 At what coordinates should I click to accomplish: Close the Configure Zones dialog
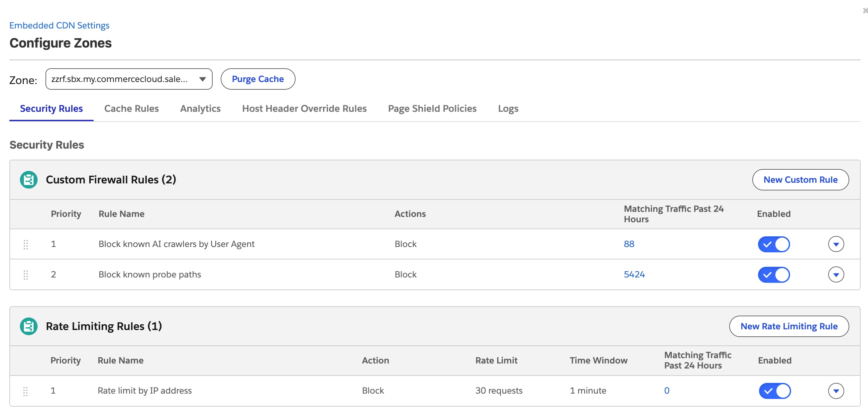tap(865, 11)
